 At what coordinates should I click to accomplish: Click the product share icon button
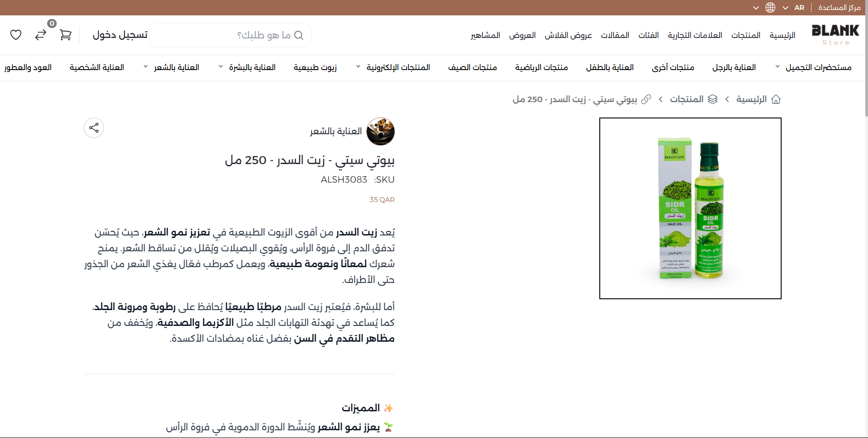pos(94,128)
